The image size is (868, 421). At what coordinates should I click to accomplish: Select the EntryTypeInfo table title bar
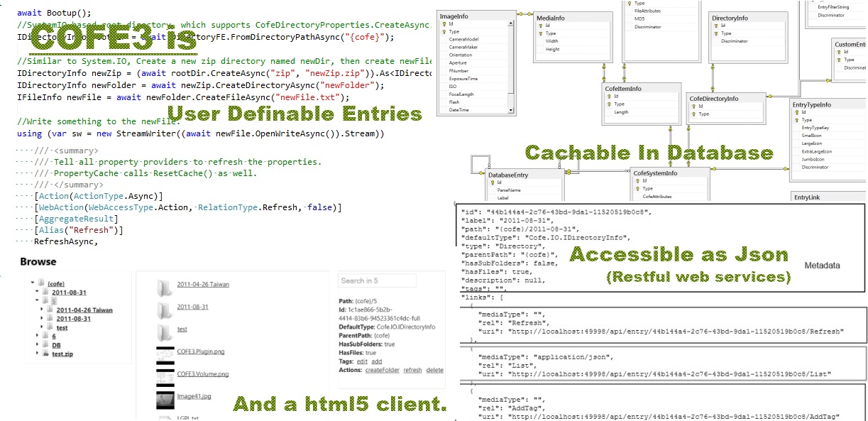828,104
